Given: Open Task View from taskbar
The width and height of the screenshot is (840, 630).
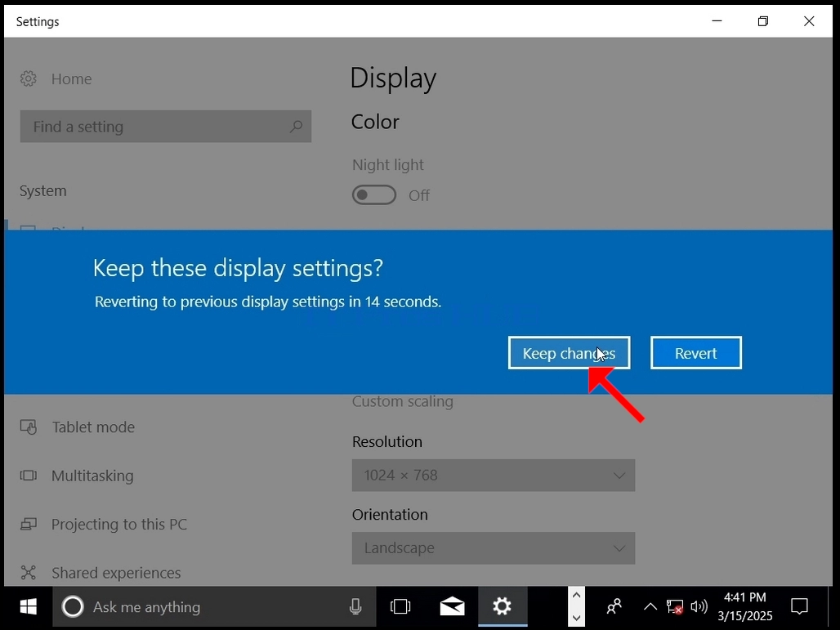Looking at the screenshot, I should click(400, 607).
